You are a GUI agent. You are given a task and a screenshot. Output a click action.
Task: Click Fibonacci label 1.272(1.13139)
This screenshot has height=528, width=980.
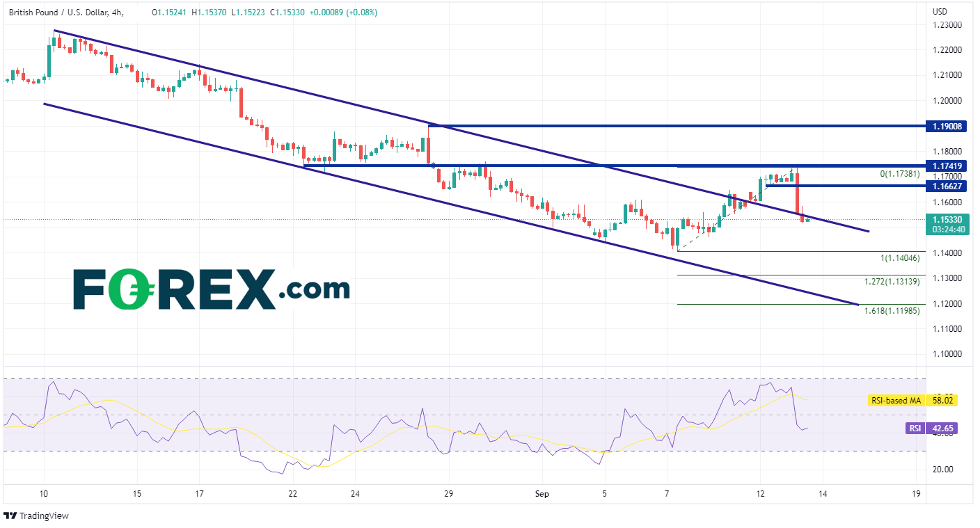(892, 282)
